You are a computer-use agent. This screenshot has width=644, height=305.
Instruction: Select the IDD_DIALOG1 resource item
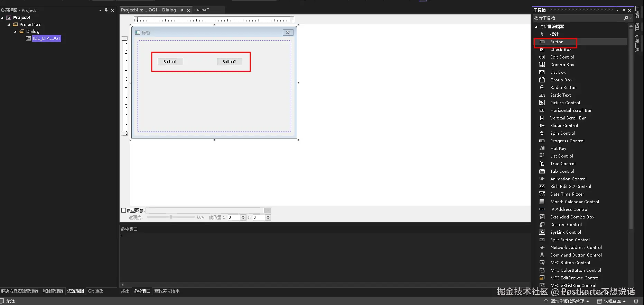[x=47, y=38]
